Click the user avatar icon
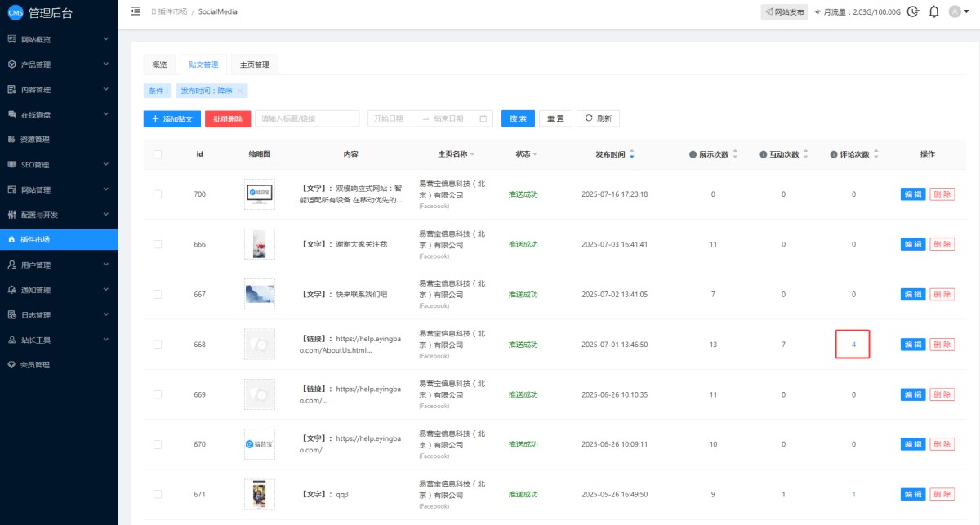Viewport: 980px width, 525px height. [954, 12]
